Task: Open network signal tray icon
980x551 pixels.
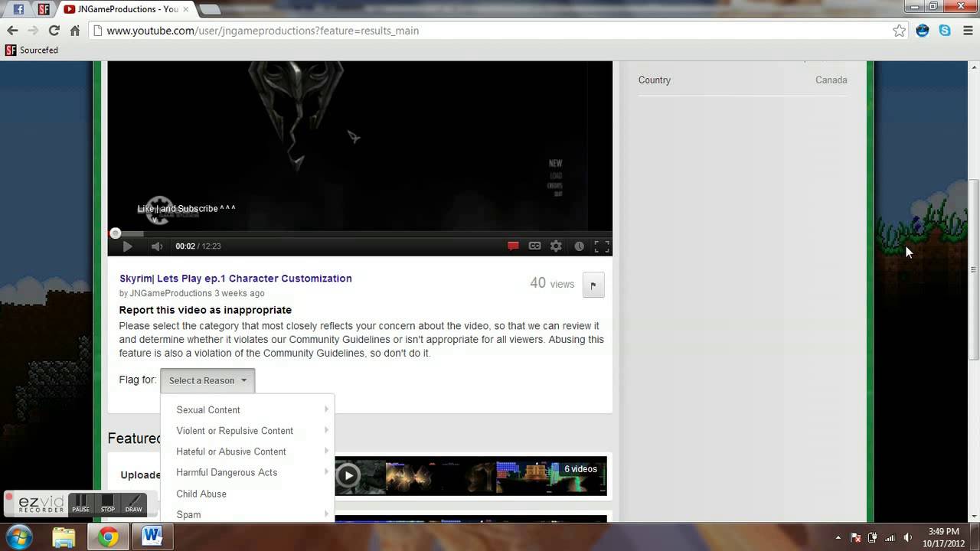Action: pyautogui.click(x=890, y=537)
